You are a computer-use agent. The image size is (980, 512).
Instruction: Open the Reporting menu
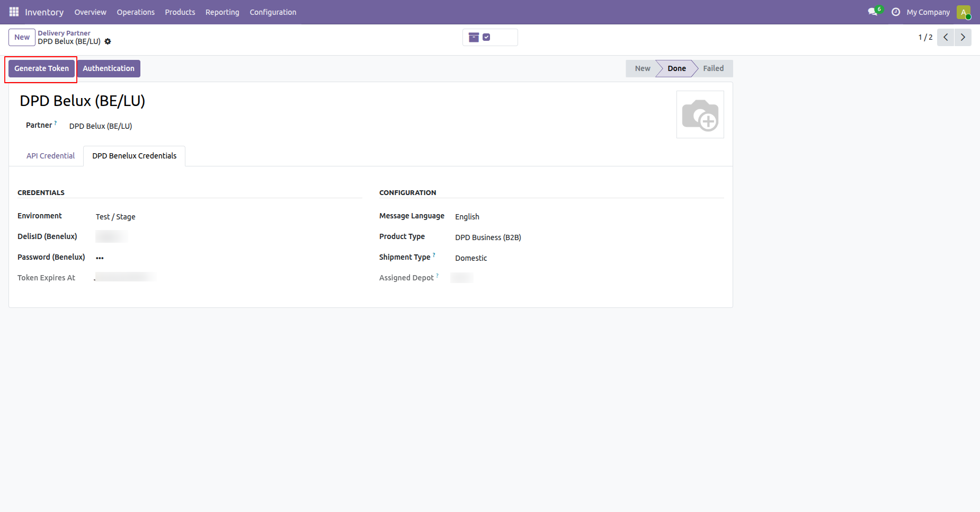pos(222,12)
